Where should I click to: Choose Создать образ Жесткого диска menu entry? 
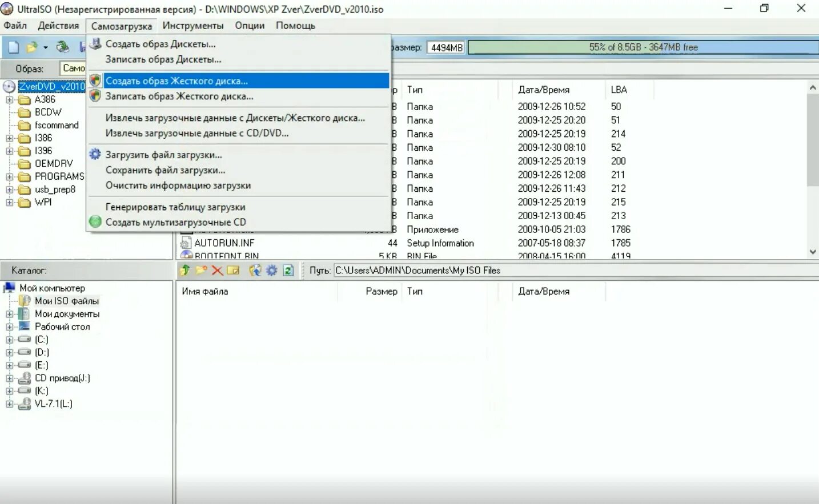click(239, 80)
